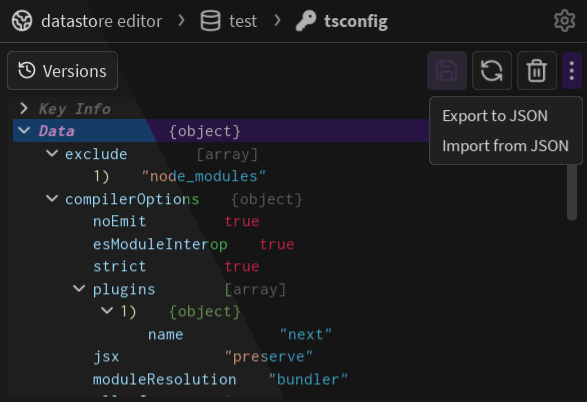Collapse the Data object node
The width and height of the screenshot is (587, 402).
click(x=24, y=131)
